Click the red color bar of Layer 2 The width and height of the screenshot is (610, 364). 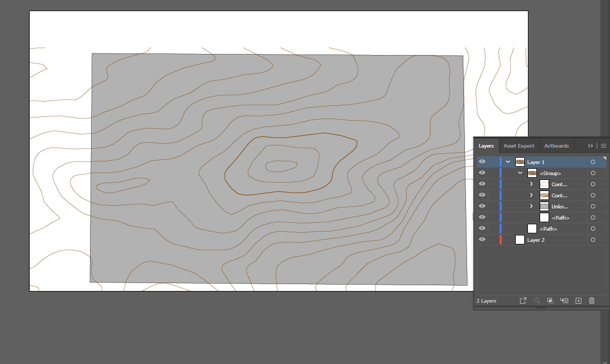coord(500,240)
